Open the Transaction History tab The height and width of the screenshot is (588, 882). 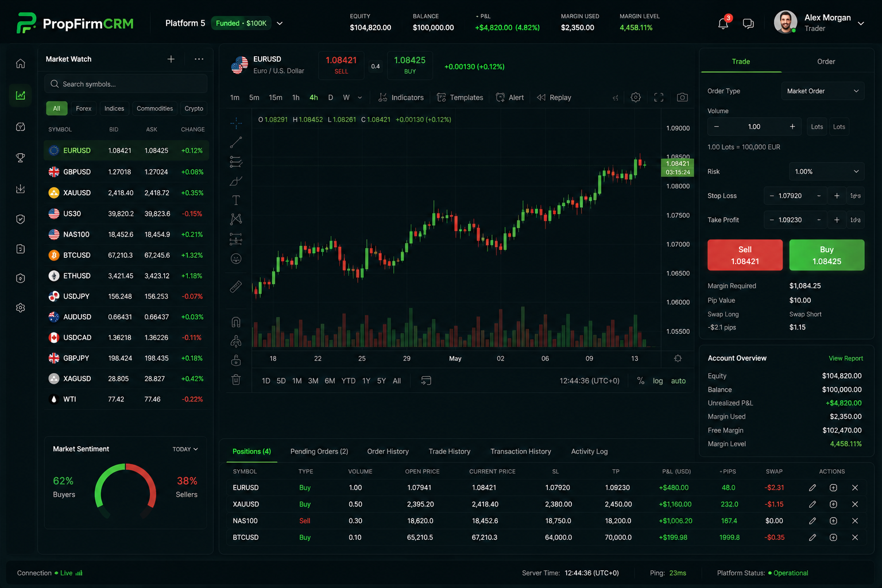520,451
